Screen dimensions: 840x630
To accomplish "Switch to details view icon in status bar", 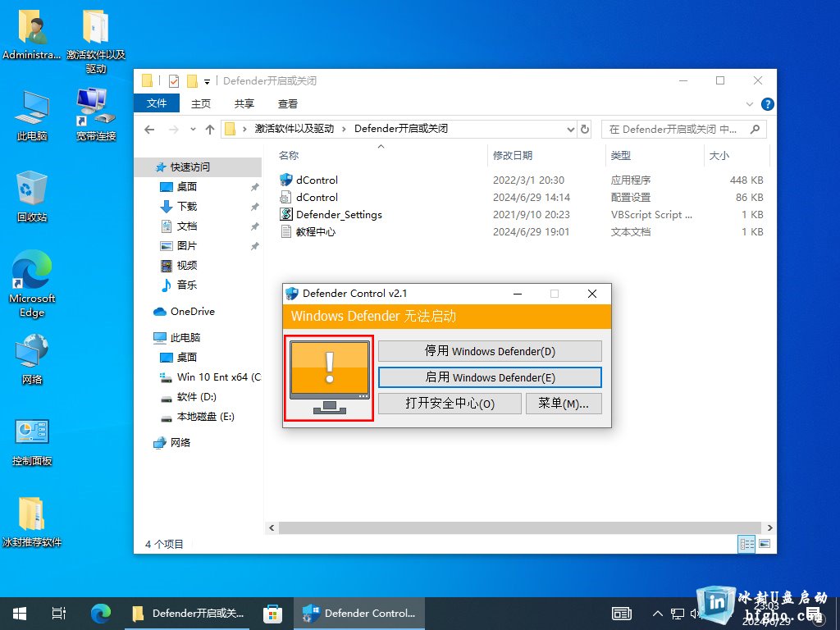I will point(746,545).
